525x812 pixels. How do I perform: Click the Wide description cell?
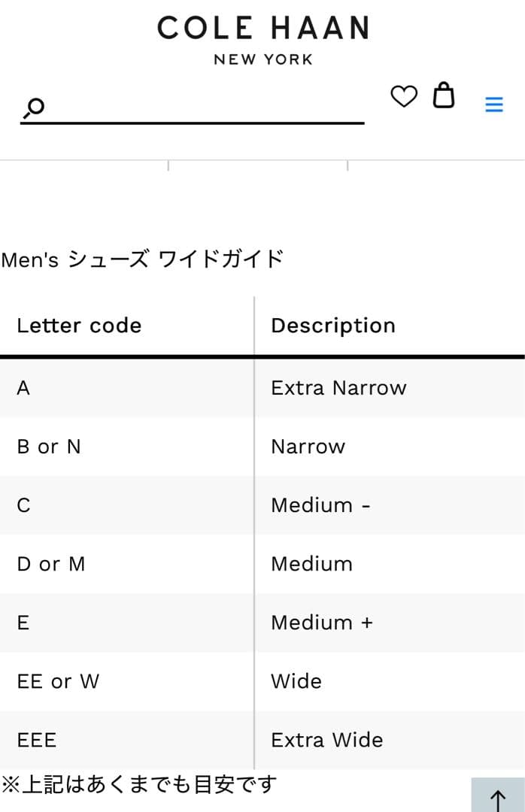pyautogui.click(x=296, y=681)
